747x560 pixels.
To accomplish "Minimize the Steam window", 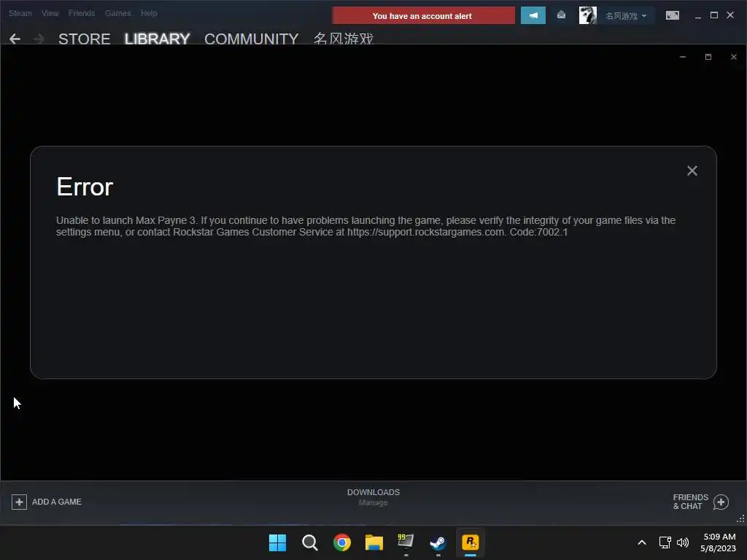I will pyautogui.click(x=698, y=16).
